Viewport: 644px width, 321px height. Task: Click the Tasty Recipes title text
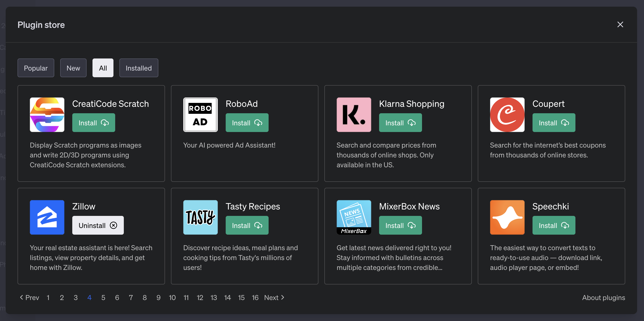[253, 207]
